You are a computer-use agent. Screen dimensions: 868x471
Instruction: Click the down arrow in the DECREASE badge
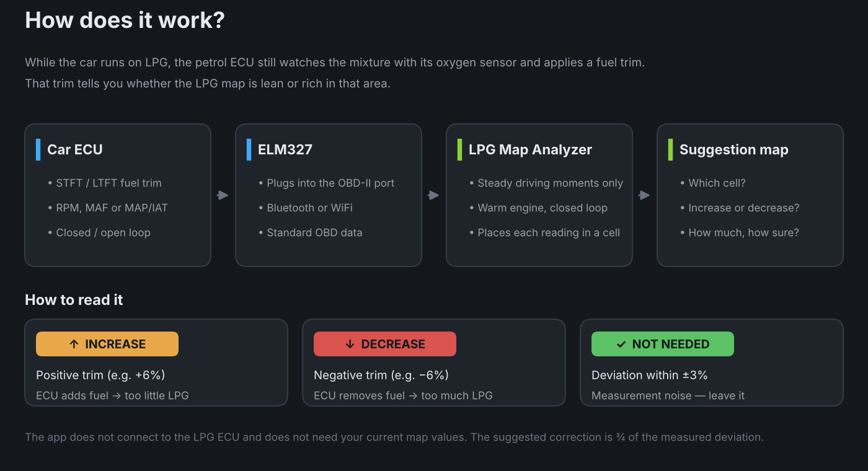point(350,344)
